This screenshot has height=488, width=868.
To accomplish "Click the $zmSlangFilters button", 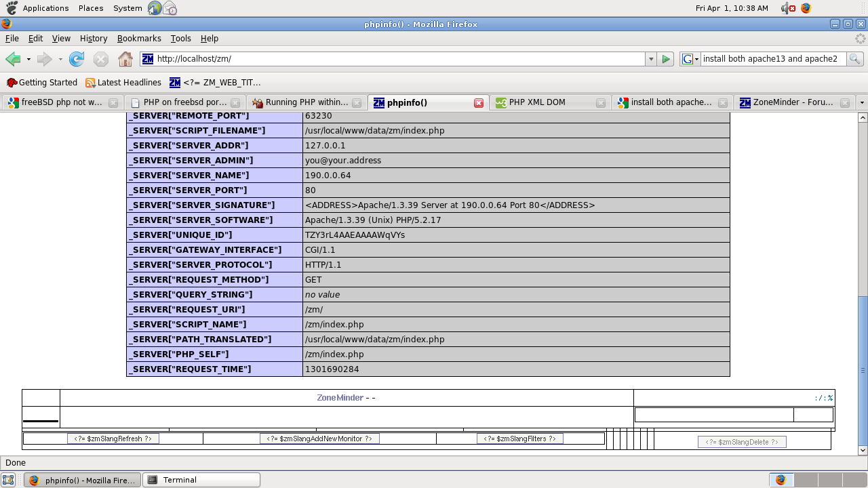I will [520, 439].
